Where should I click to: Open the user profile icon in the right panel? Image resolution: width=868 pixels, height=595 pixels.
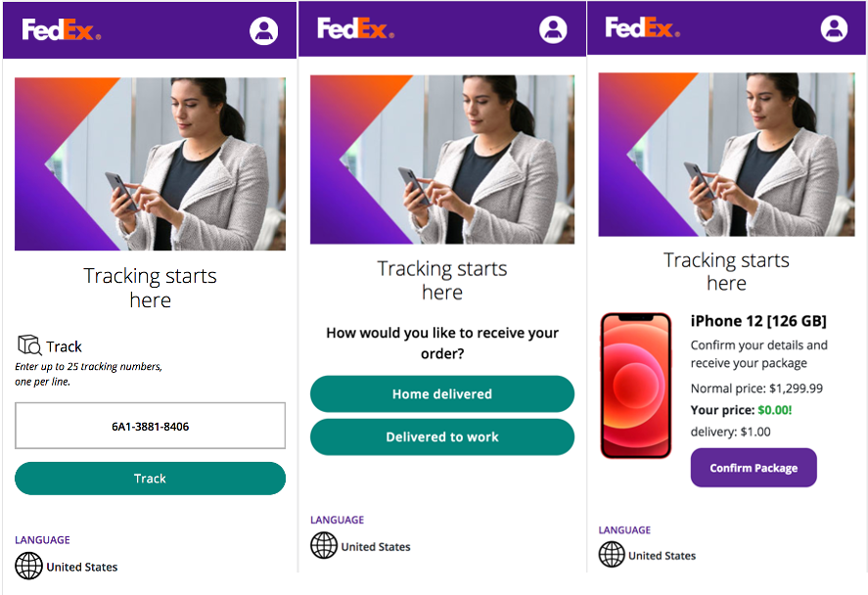tap(834, 28)
